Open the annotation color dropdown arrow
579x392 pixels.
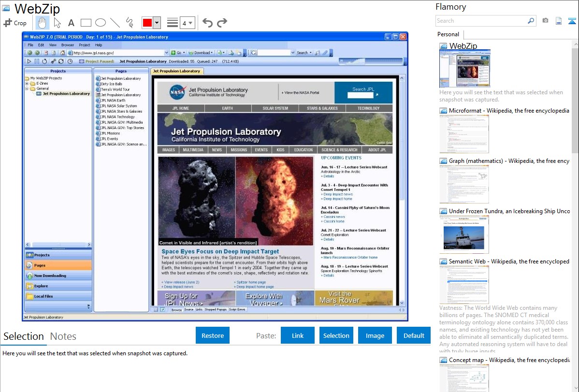coord(157,23)
